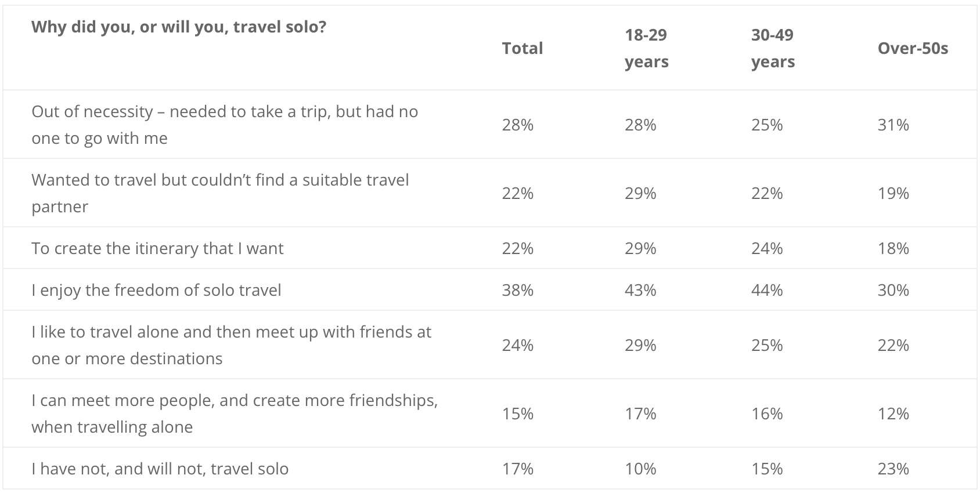Click 'To create the itinerary that I want'
The height and width of the screenshot is (493, 980).
coord(157,248)
